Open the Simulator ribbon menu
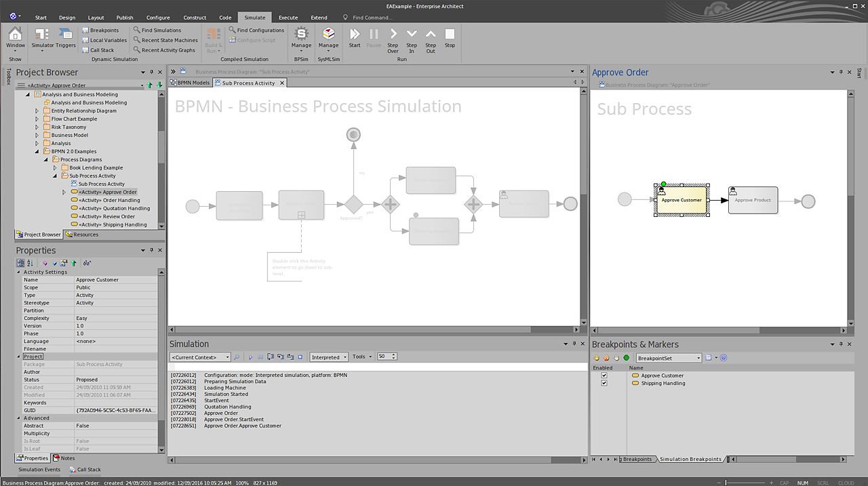Screen dimensions: 868x486 click(43, 39)
